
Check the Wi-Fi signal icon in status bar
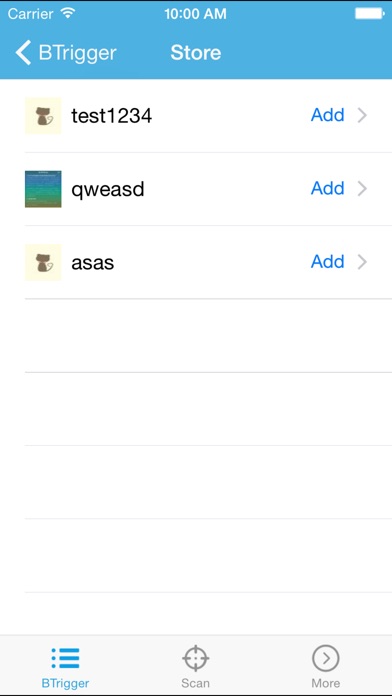[68, 13]
